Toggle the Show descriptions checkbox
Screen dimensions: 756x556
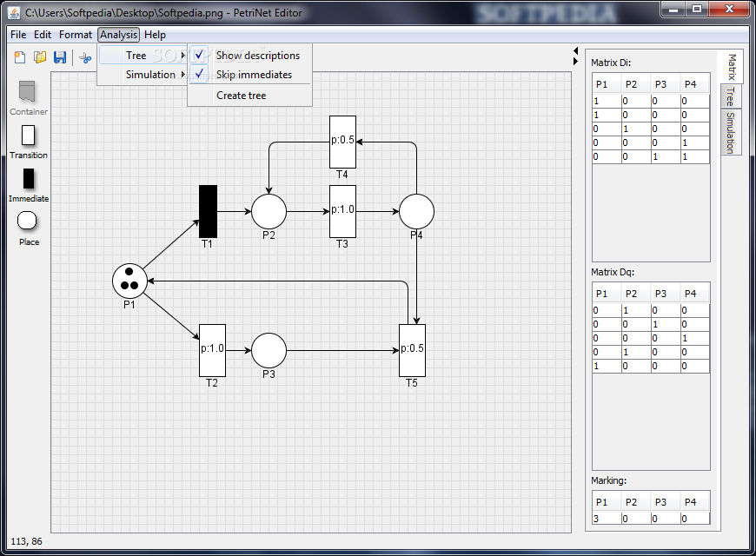[x=199, y=55]
